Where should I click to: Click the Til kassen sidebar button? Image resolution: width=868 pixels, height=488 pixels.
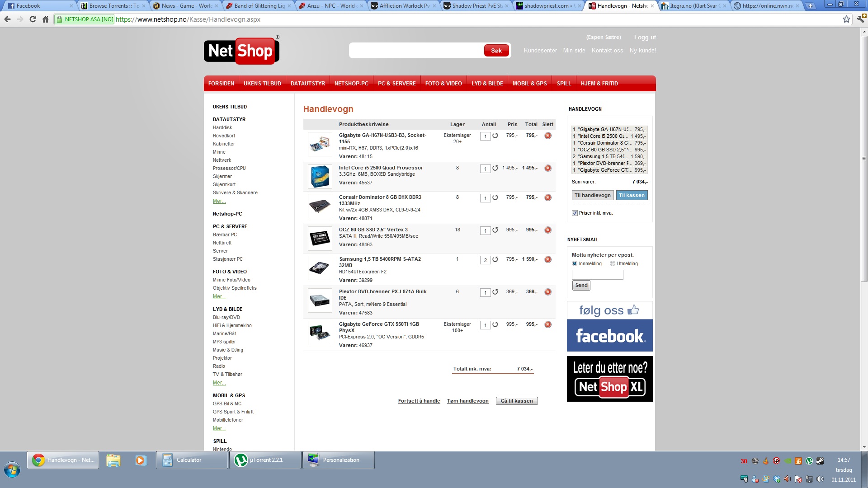(x=632, y=196)
